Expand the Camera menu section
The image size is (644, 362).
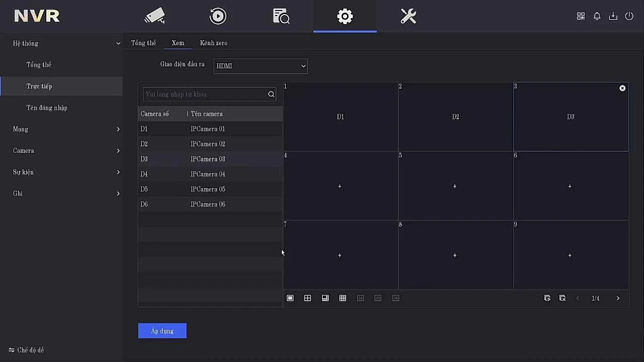tap(66, 151)
